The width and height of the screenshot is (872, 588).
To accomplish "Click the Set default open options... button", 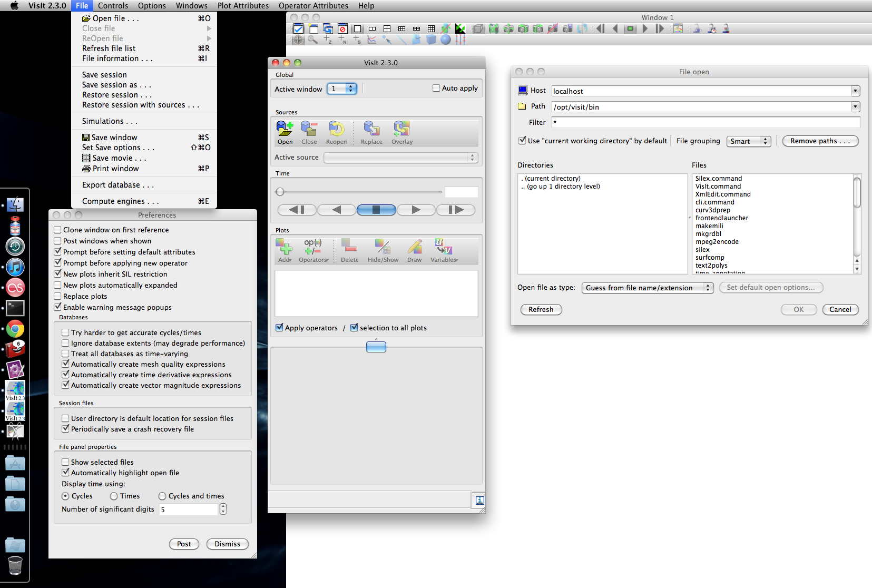I will tap(771, 287).
